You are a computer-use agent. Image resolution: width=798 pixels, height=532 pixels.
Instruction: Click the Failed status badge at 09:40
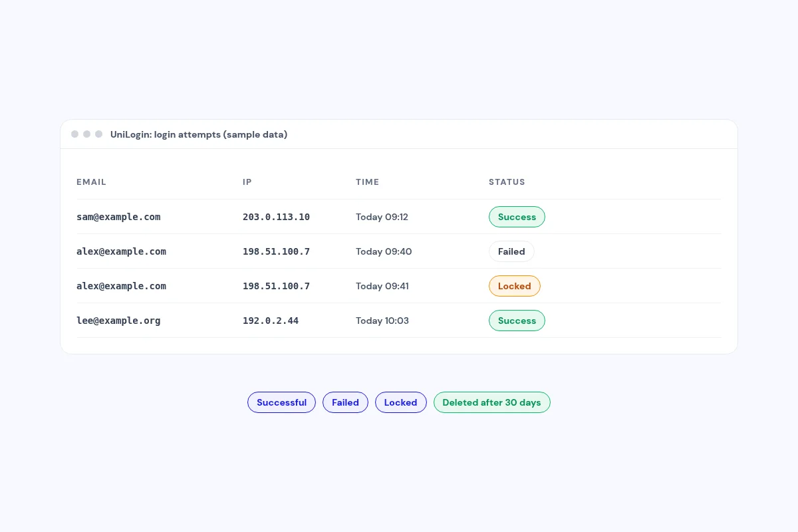click(511, 251)
